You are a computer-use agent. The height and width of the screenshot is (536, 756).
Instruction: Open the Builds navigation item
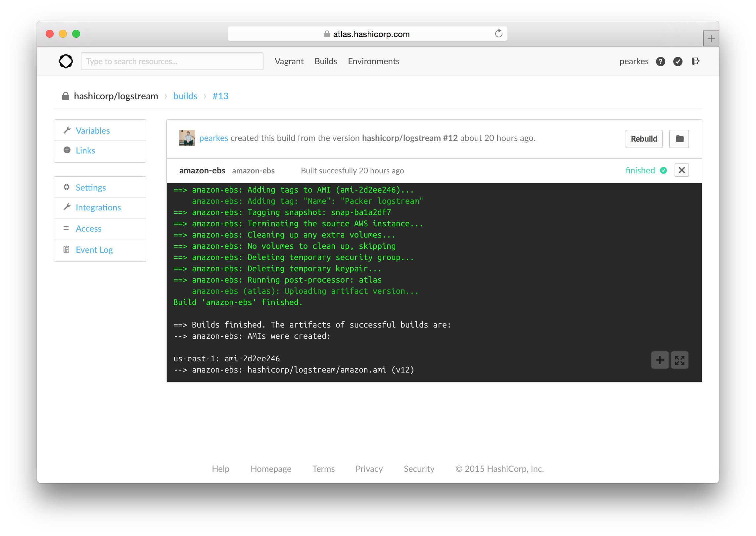click(326, 61)
